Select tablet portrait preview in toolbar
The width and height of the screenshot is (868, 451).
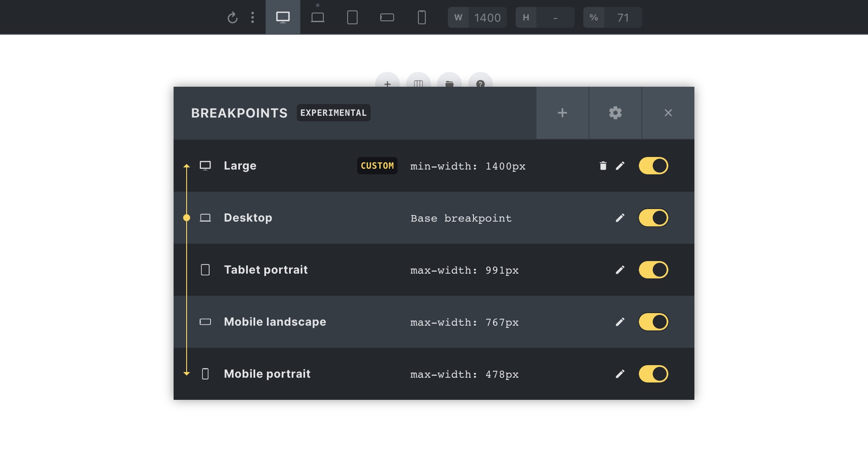click(352, 17)
